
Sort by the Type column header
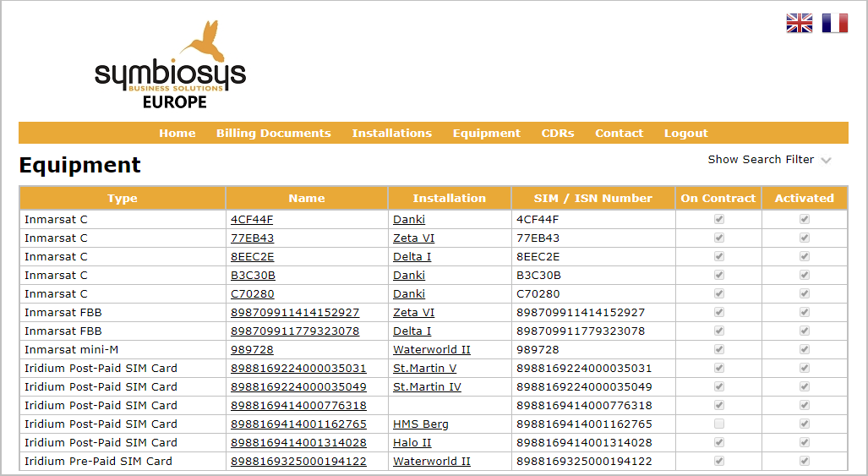123,198
